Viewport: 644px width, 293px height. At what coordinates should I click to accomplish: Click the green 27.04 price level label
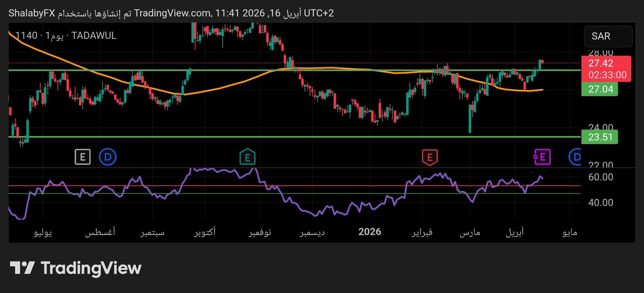[x=600, y=89]
